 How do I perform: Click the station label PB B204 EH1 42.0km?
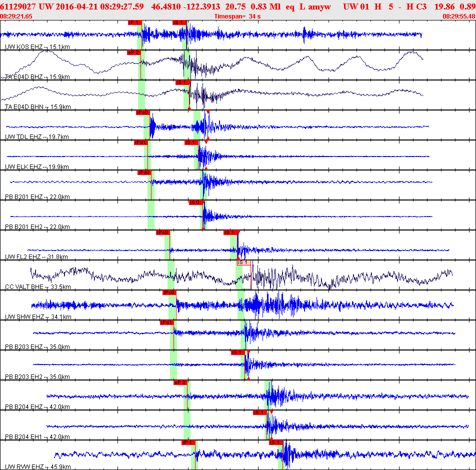pyautogui.click(x=37, y=437)
